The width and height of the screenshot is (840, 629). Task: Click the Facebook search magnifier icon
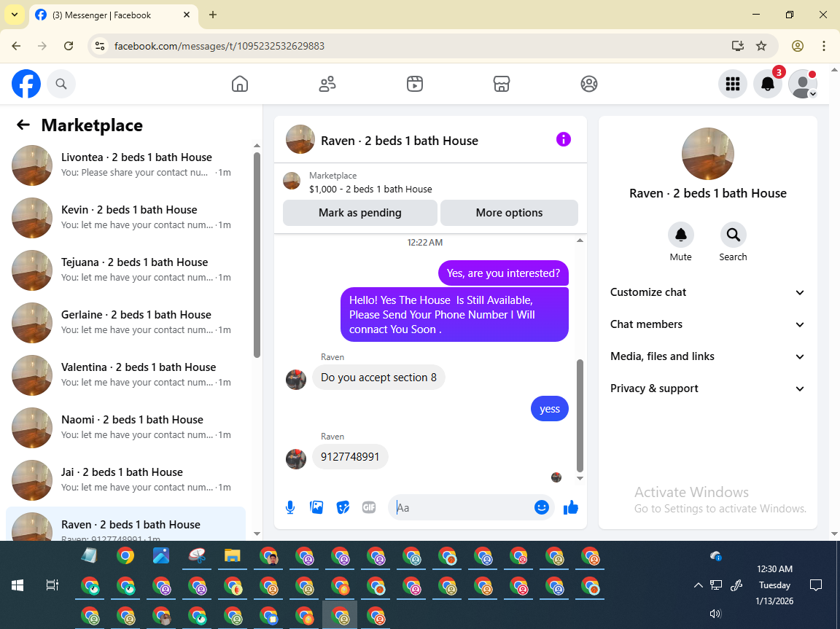click(61, 84)
